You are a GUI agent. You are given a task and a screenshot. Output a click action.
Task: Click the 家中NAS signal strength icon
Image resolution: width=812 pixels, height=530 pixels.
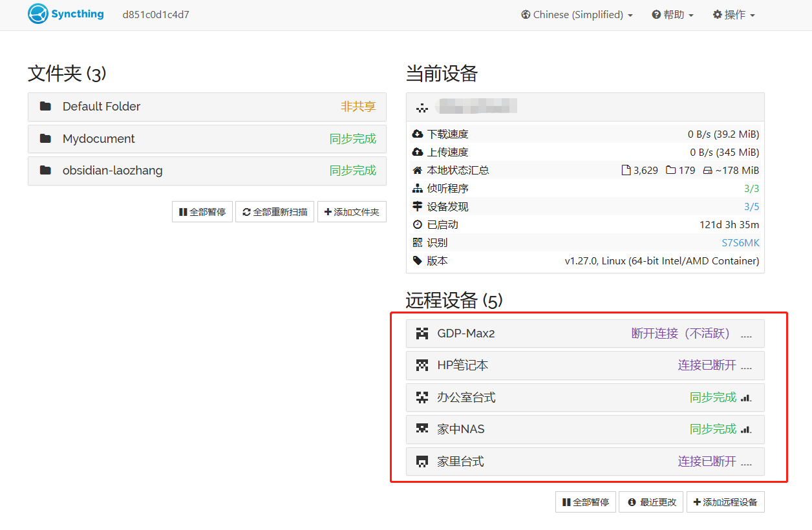coord(746,429)
